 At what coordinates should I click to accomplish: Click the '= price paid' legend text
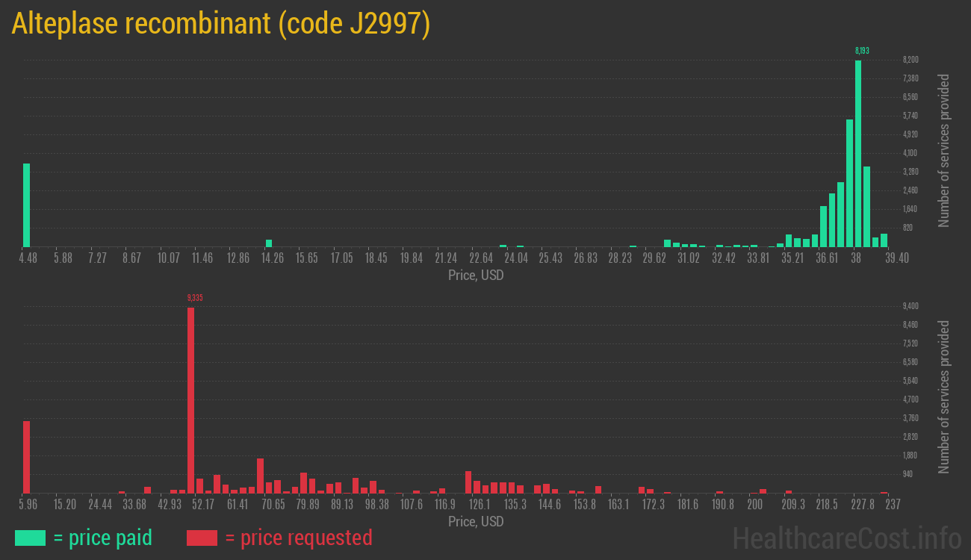pyautogui.click(x=103, y=538)
